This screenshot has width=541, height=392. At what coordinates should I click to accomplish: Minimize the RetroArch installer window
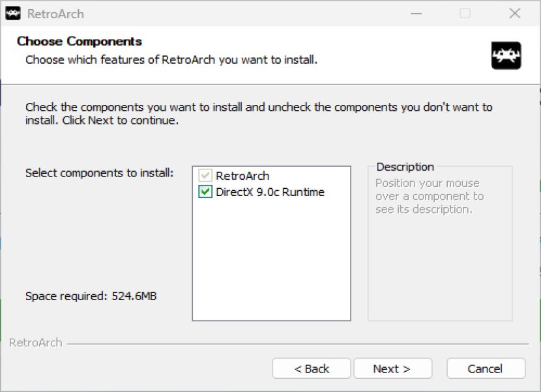[x=416, y=14]
